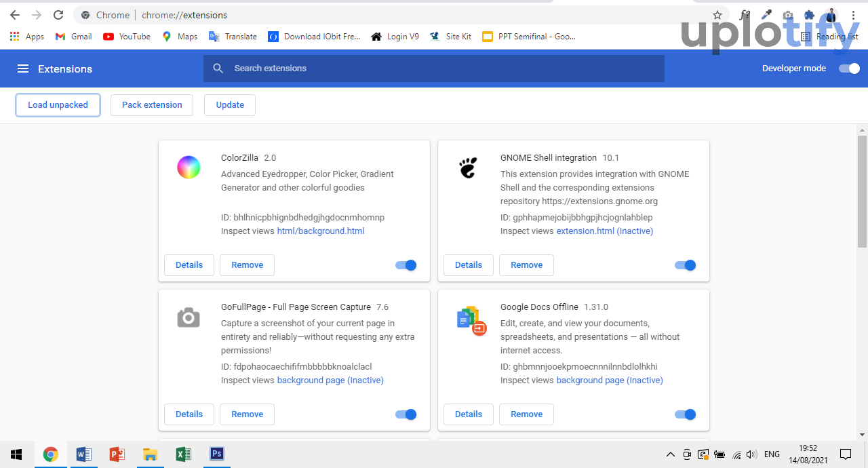
Task: Click the ColorZilla rainbow extension icon
Action: click(x=189, y=167)
